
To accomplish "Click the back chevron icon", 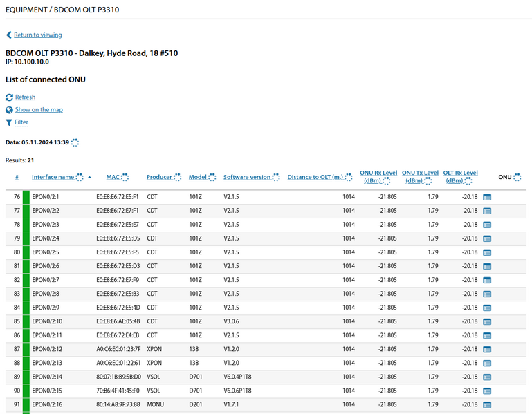I will 9,35.
